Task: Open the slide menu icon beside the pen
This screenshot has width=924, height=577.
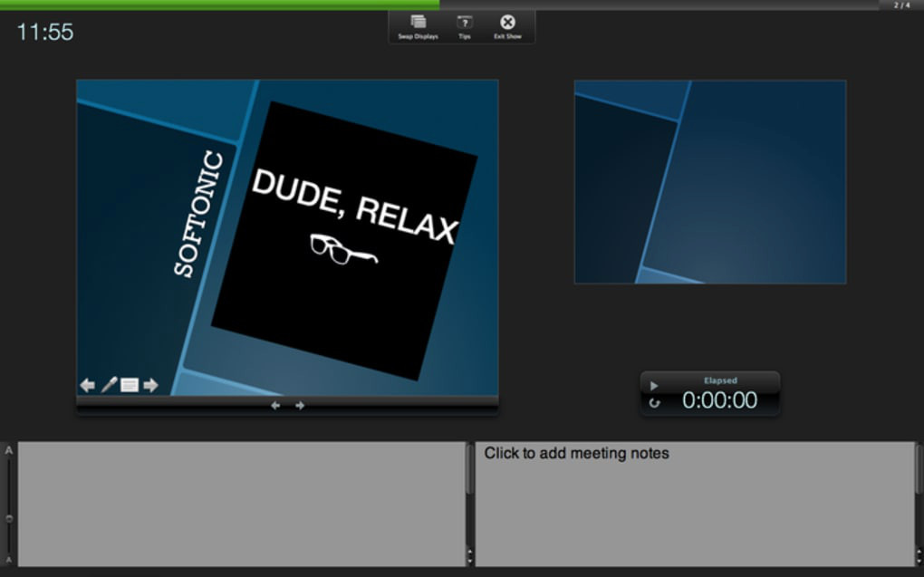Action: 129,385
